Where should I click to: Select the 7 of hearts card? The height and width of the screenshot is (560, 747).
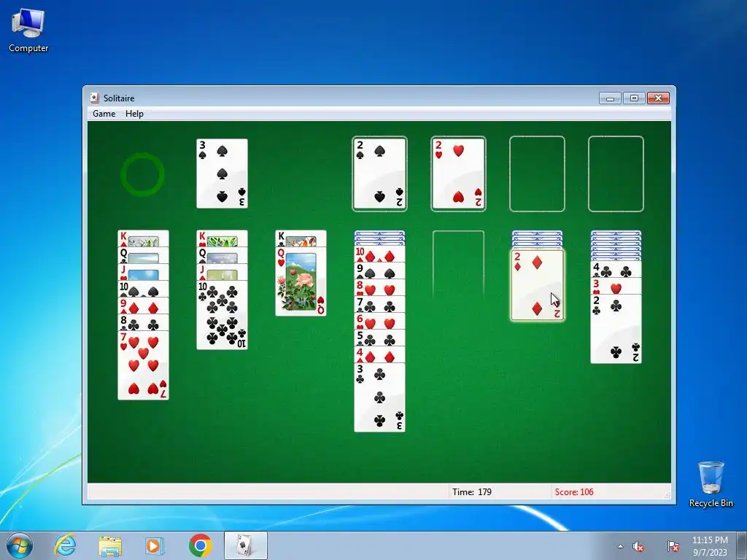(x=144, y=365)
